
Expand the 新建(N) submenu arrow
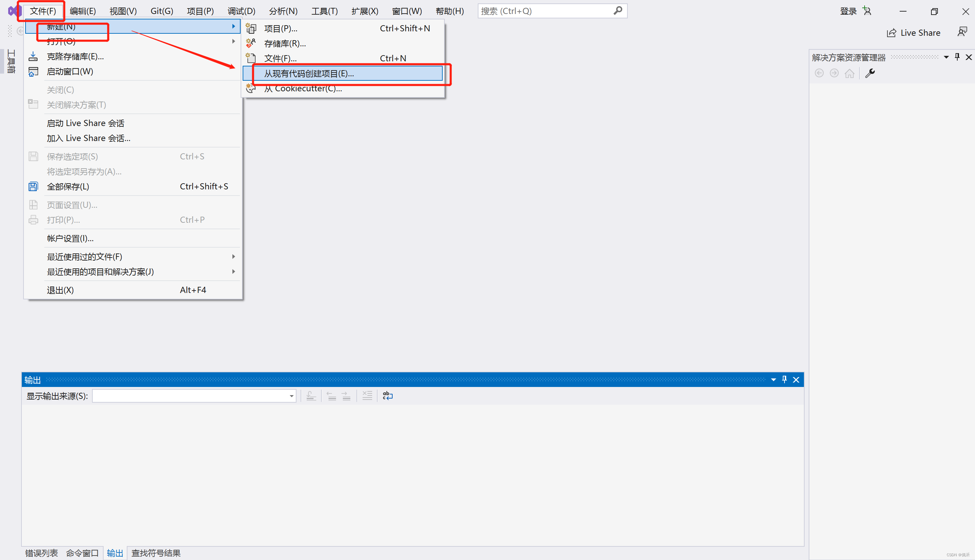pyautogui.click(x=233, y=26)
